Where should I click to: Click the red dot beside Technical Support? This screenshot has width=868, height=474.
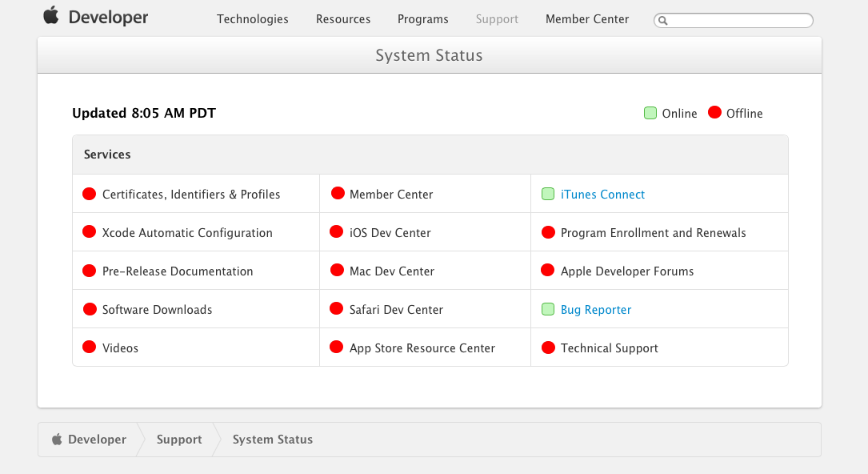548,347
